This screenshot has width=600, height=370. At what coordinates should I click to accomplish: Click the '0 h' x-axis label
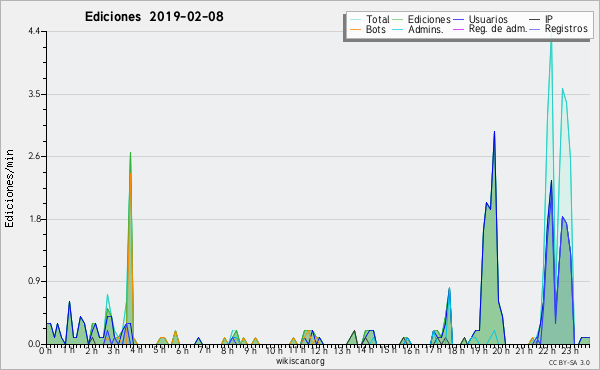[x=46, y=351]
